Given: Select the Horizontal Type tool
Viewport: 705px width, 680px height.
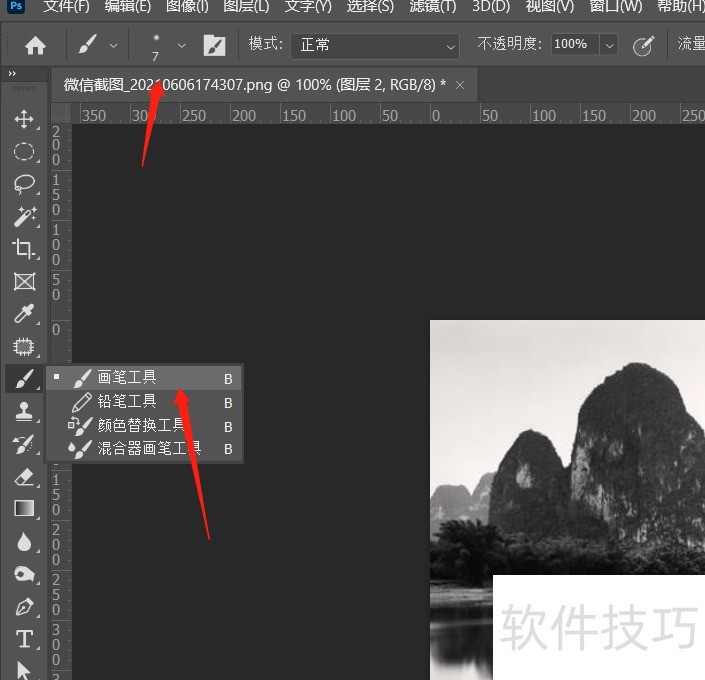Looking at the screenshot, I should click(x=24, y=639).
